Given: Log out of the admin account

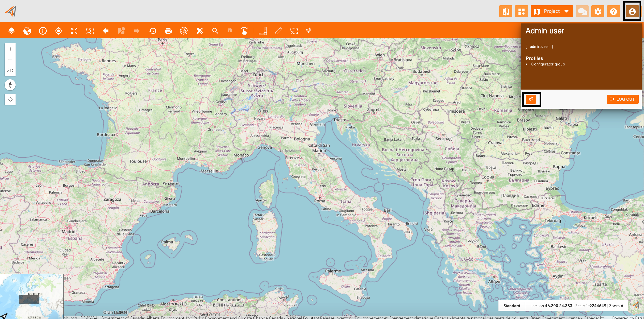Looking at the screenshot, I should 622,99.
